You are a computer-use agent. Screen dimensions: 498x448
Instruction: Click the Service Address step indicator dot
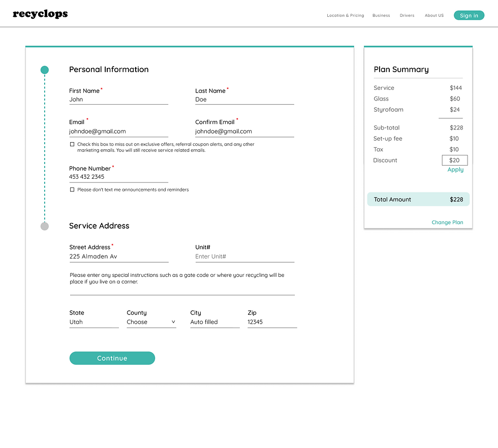click(x=45, y=226)
